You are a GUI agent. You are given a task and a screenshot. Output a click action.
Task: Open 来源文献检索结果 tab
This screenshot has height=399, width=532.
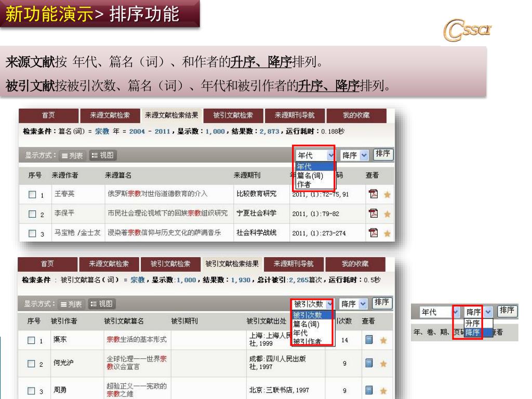[171, 115]
